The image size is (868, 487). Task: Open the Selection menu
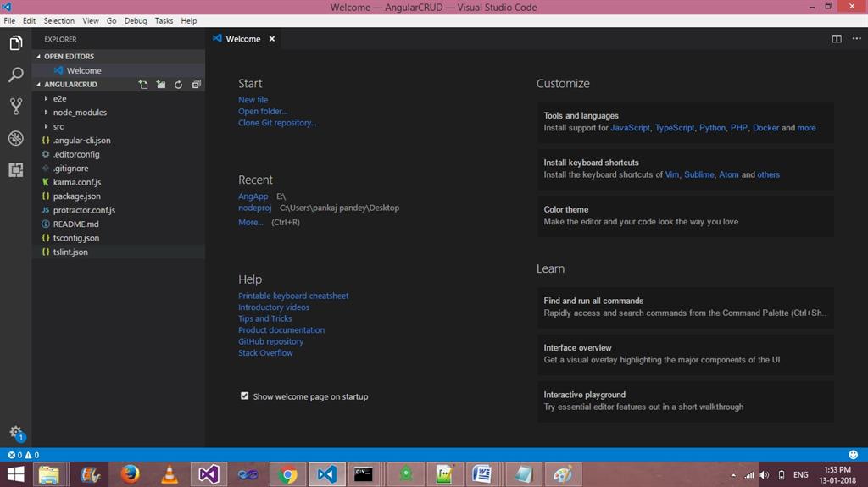point(58,21)
